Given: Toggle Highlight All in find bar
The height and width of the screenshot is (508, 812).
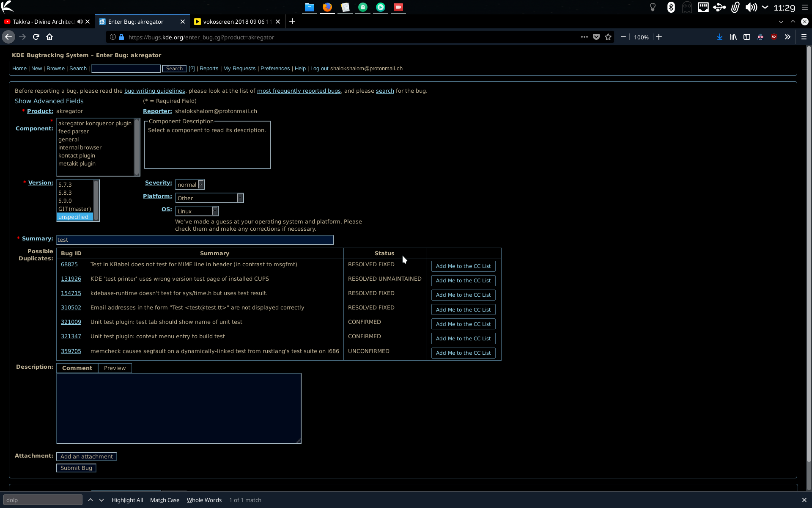Looking at the screenshot, I should 127,500.
